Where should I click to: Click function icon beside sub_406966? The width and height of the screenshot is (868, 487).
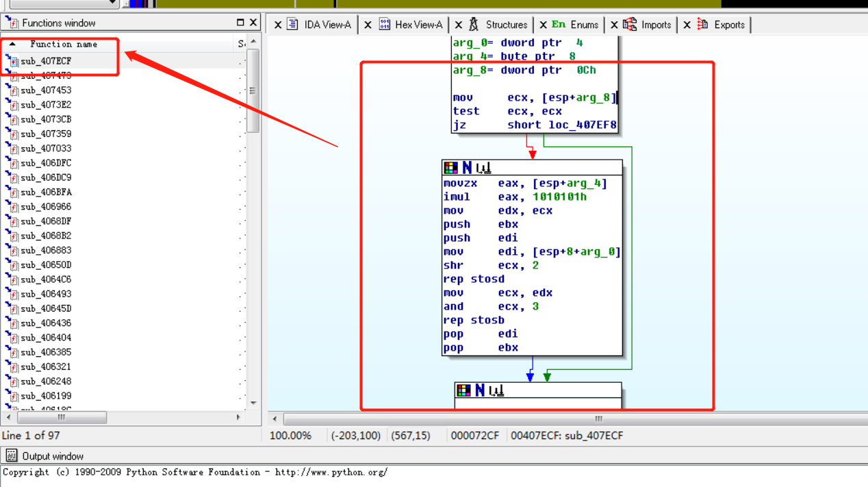click(12, 206)
